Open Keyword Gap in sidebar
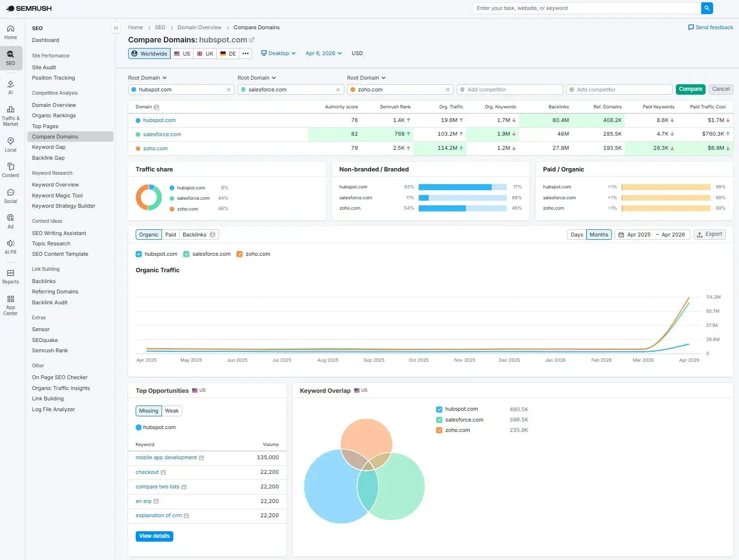 coord(49,147)
